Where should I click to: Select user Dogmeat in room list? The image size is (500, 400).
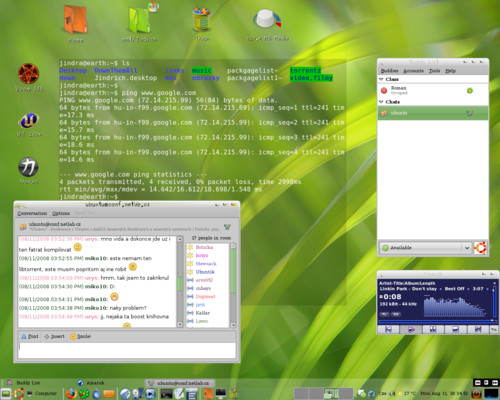pyautogui.click(x=205, y=296)
